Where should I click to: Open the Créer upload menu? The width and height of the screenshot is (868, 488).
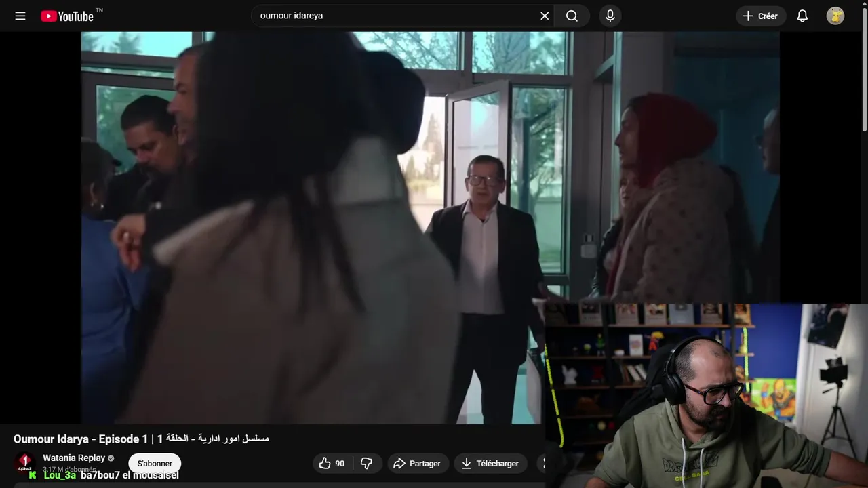[x=761, y=16]
